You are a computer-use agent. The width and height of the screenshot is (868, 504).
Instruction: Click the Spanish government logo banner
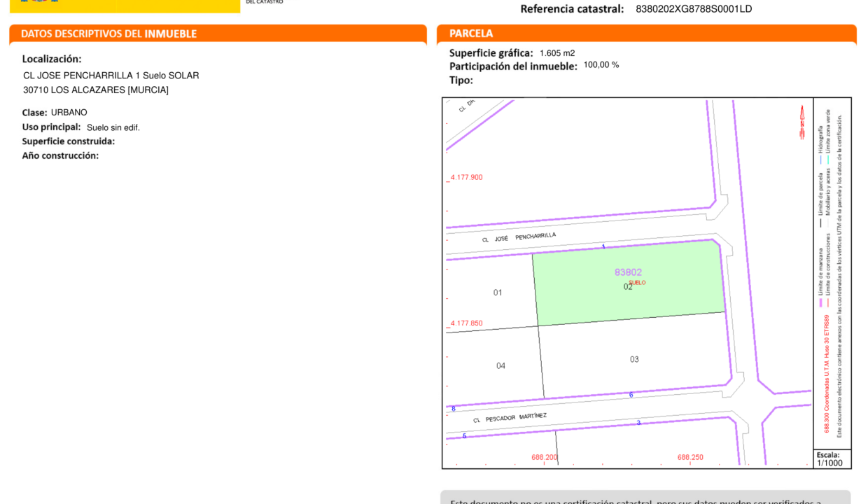click(x=125, y=6)
